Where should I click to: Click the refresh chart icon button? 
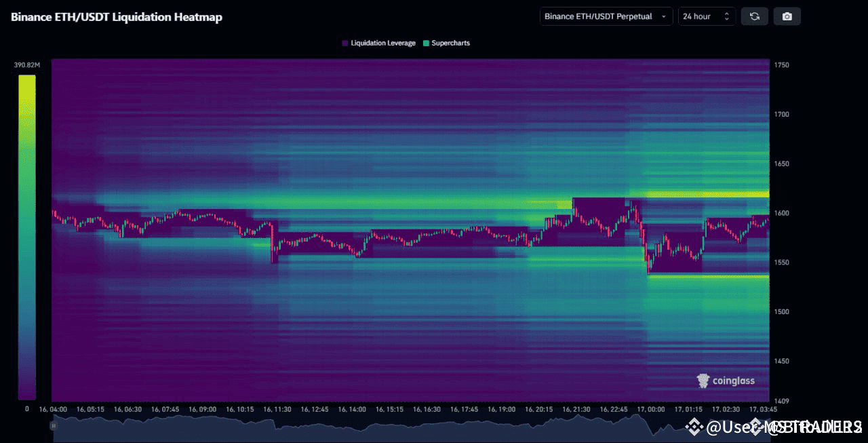point(755,16)
